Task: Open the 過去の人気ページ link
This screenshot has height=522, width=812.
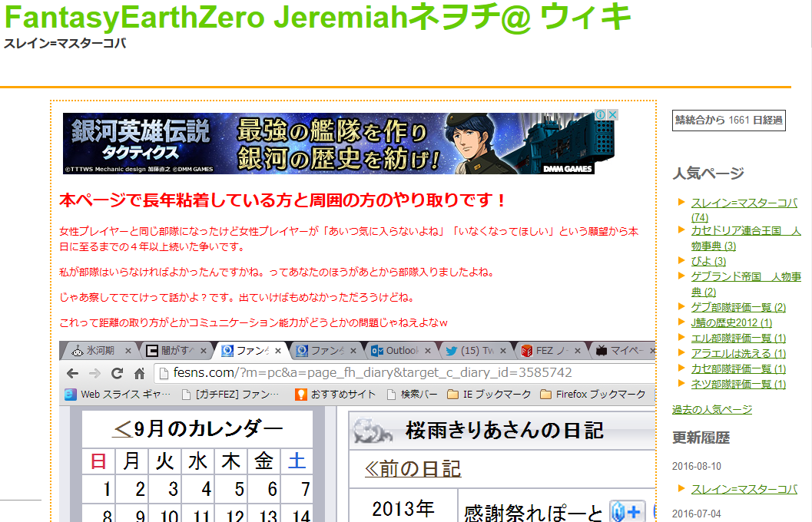Action: coord(711,409)
